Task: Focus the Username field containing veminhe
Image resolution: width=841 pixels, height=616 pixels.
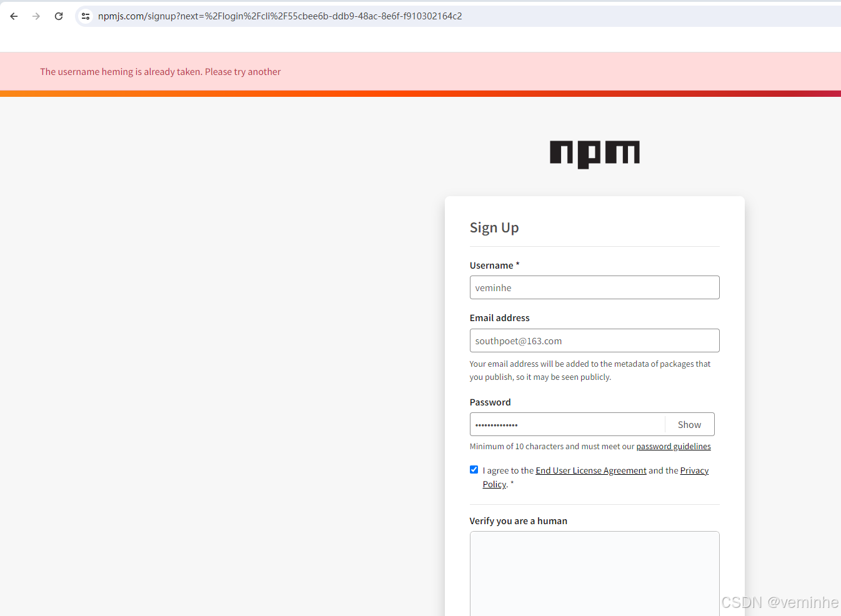Action: tap(594, 287)
